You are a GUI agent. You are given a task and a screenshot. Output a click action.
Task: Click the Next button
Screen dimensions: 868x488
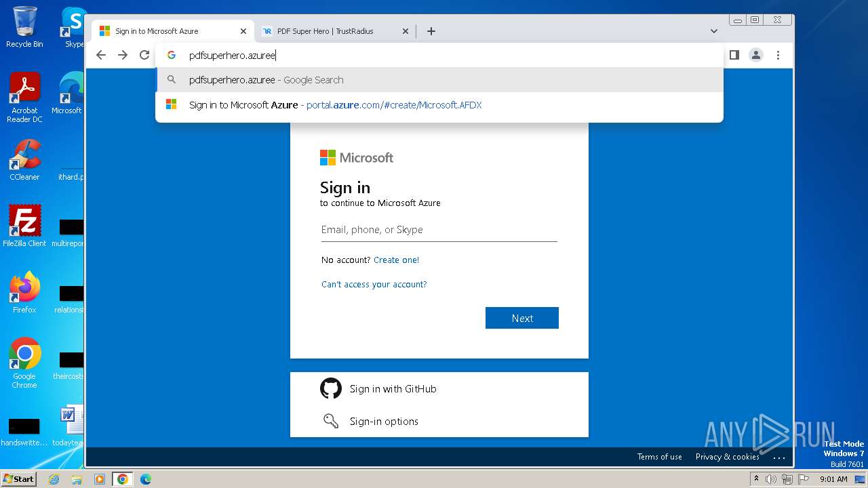522,318
